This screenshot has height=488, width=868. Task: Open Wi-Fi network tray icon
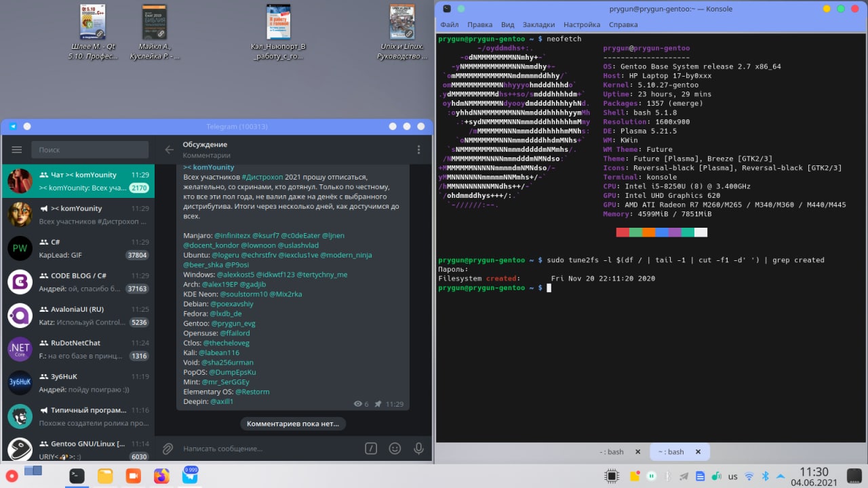749,476
